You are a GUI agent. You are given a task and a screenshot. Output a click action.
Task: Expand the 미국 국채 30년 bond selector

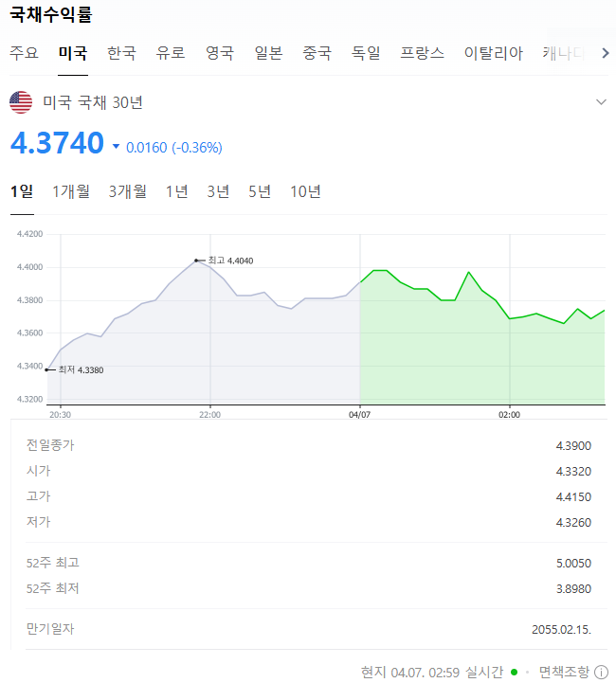point(601,102)
